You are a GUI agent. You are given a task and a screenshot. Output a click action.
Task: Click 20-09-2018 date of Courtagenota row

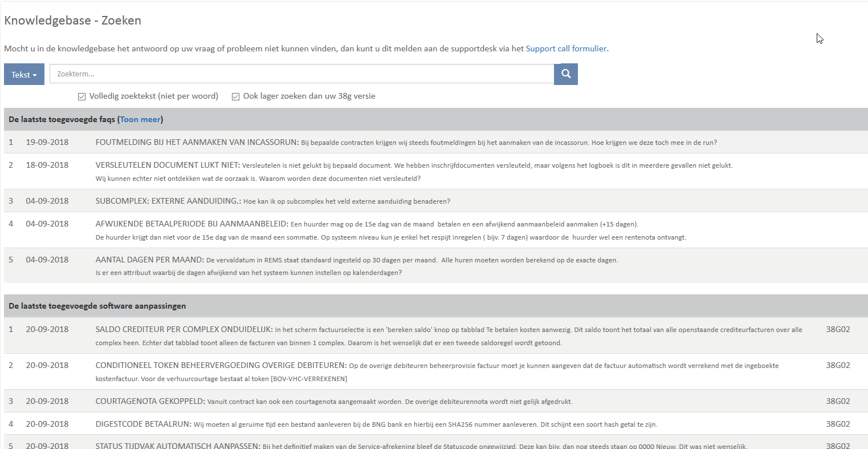point(47,401)
